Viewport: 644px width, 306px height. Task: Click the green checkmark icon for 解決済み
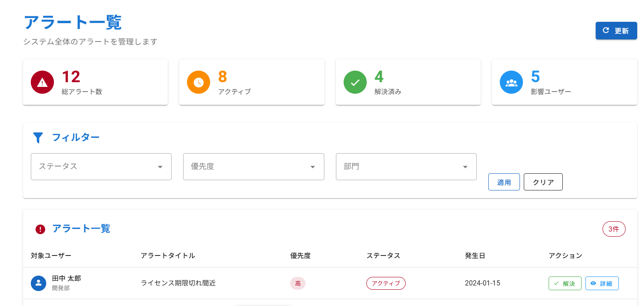[355, 82]
